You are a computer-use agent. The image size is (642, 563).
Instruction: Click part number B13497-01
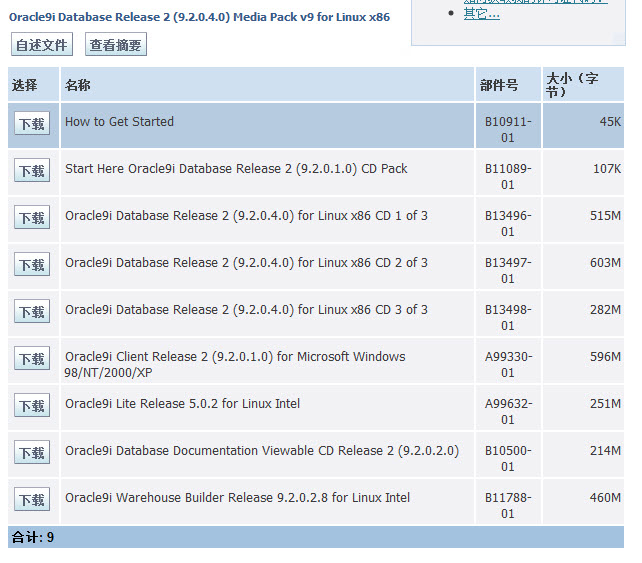(508, 271)
